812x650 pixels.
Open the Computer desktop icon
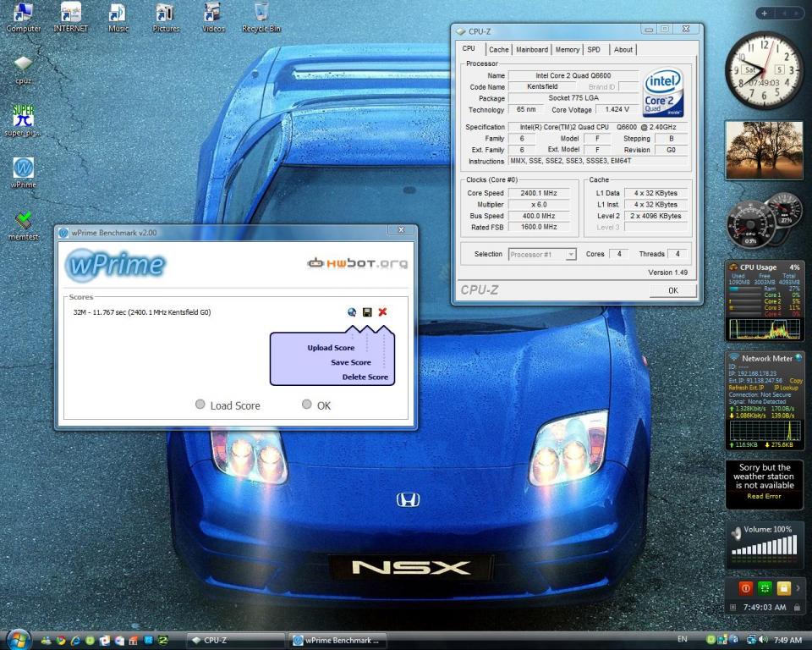click(x=23, y=17)
